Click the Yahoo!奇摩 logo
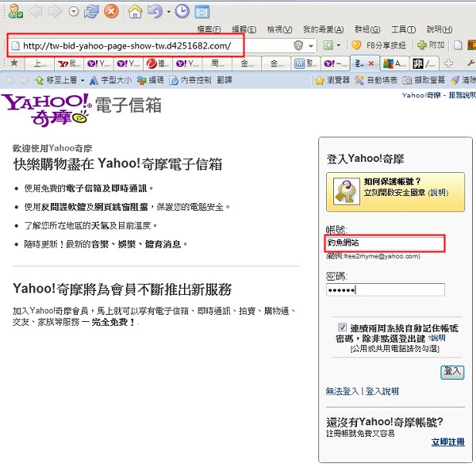Image resolution: width=476 pixels, height=467 pixels. point(47,109)
